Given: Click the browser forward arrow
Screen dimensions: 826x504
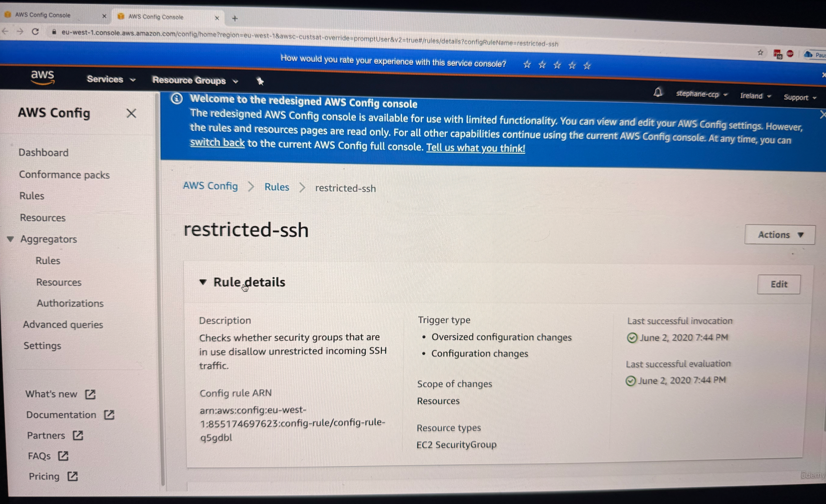Looking at the screenshot, I should tap(20, 31).
